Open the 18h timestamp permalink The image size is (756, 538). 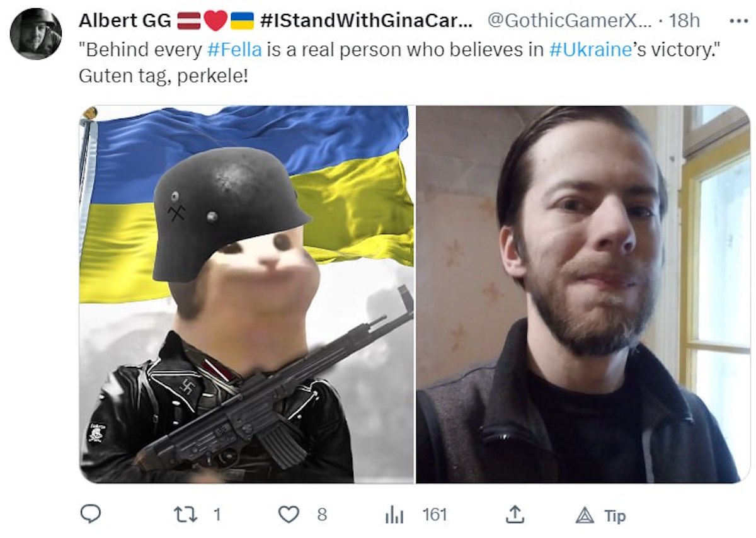pyautogui.click(x=684, y=20)
